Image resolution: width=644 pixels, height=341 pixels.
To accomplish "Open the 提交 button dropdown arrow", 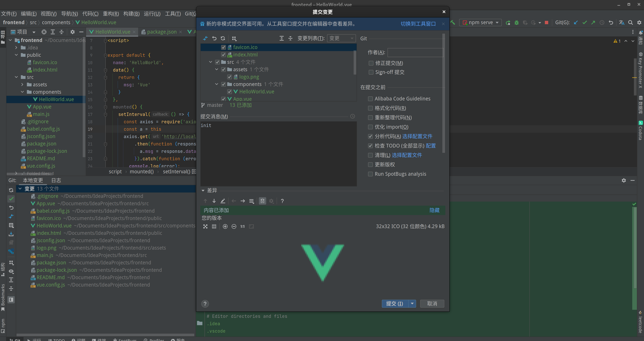I will click(412, 304).
